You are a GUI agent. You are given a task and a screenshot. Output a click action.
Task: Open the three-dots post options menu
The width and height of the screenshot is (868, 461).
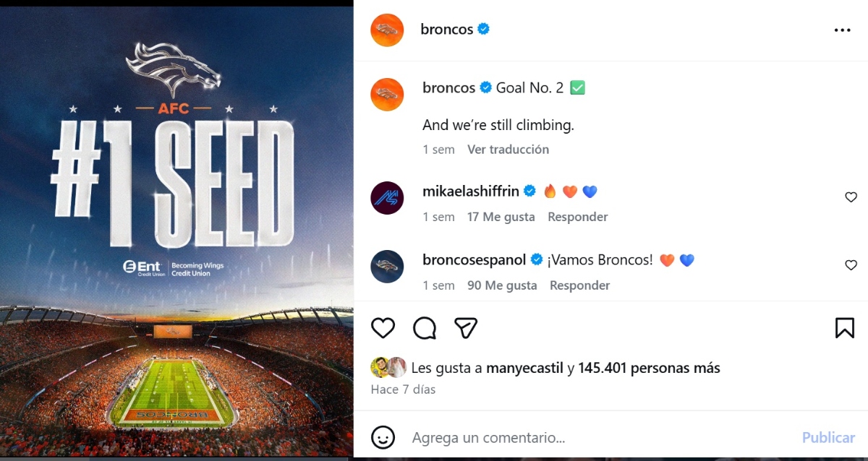click(x=843, y=30)
